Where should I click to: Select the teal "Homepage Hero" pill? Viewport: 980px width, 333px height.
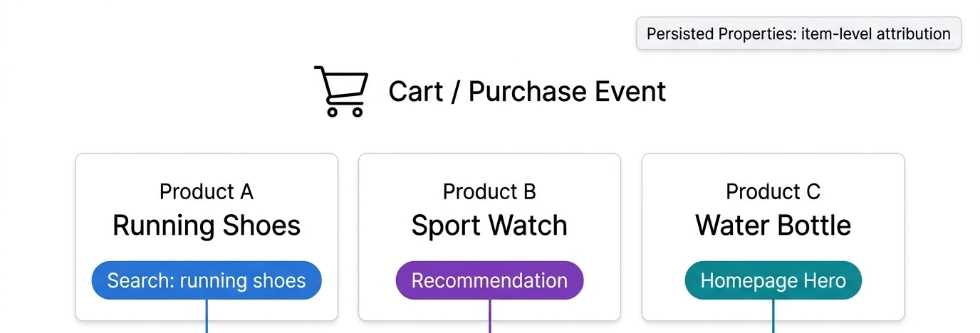773,280
